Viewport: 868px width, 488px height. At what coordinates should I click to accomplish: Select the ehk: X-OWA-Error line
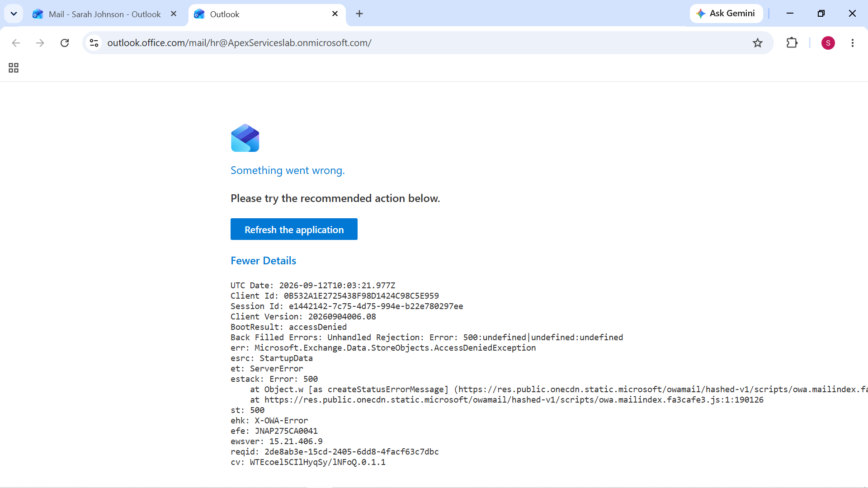click(269, 421)
